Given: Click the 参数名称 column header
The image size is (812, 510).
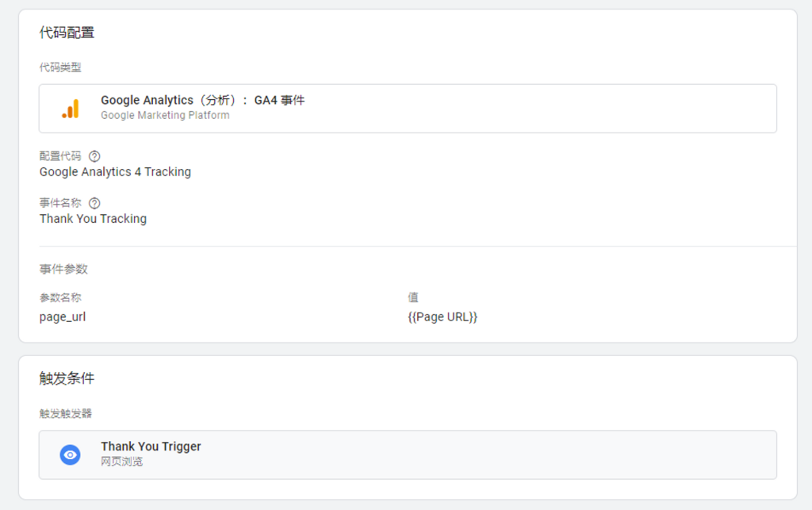Looking at the screenshot, I should pos(60,297).
